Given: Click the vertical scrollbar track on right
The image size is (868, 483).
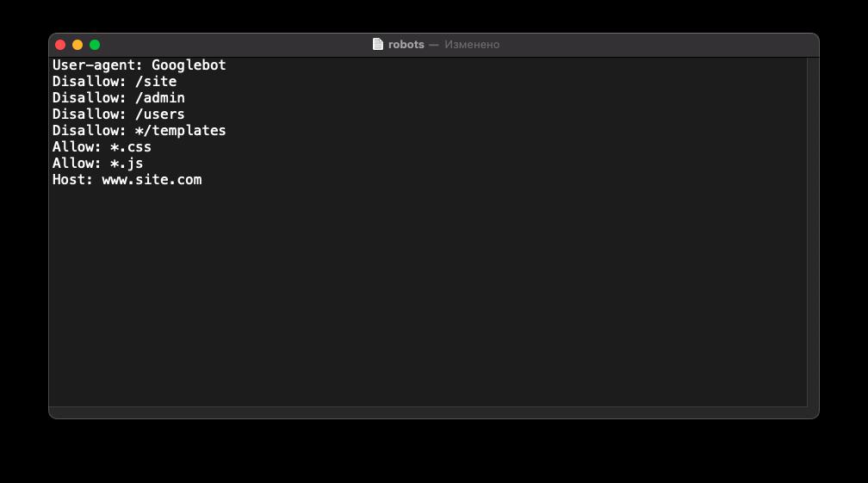Looking at the screenshot, I should pyautogui.click(x=813, y=232).
